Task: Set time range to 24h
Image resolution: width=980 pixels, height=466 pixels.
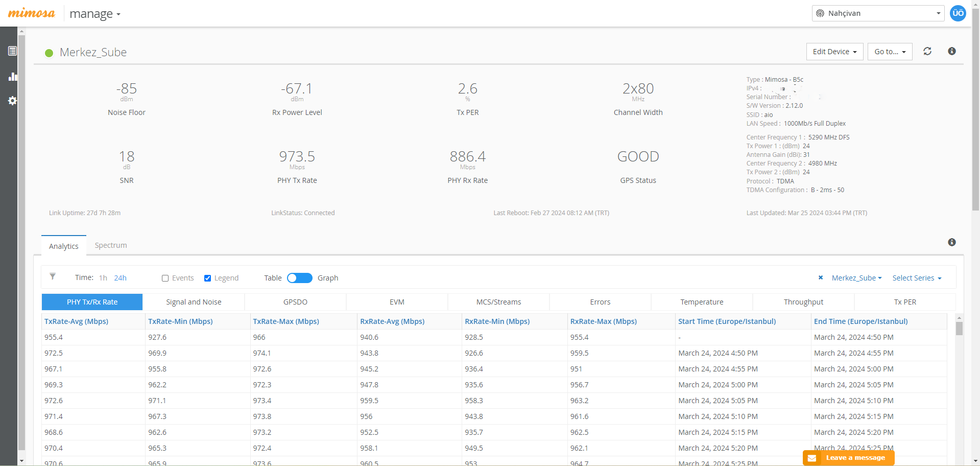Action: click(x=120, y=278)
